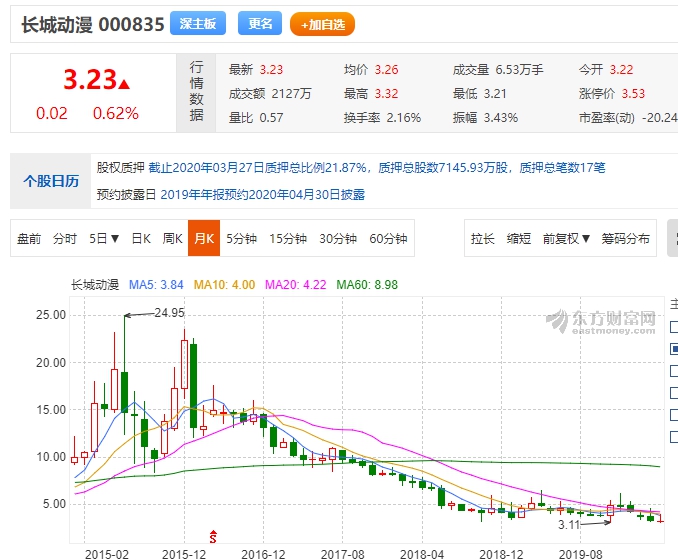Viewport: 678px width, 560px height.
Task: Click the 深主板 board tag
Action: click(198, 24)
